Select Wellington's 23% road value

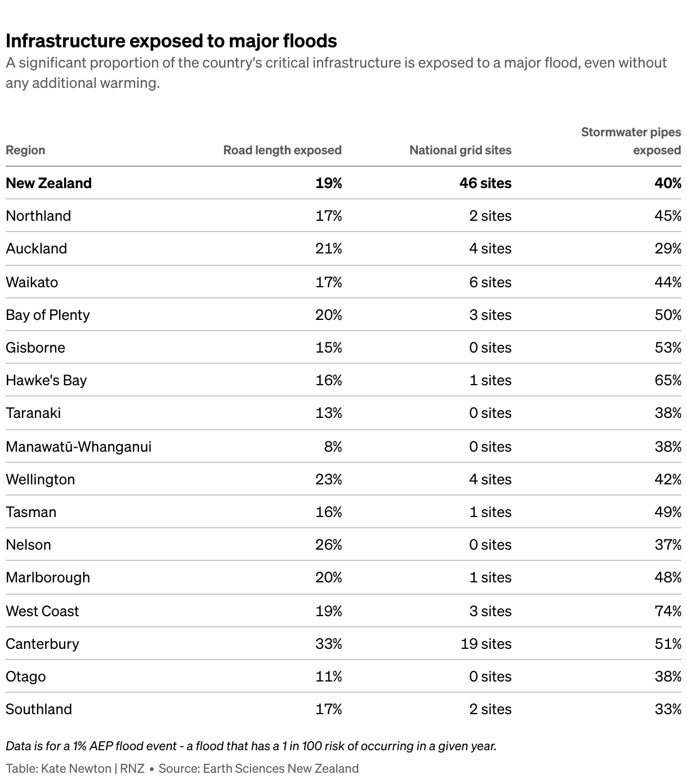click(328, 479)
